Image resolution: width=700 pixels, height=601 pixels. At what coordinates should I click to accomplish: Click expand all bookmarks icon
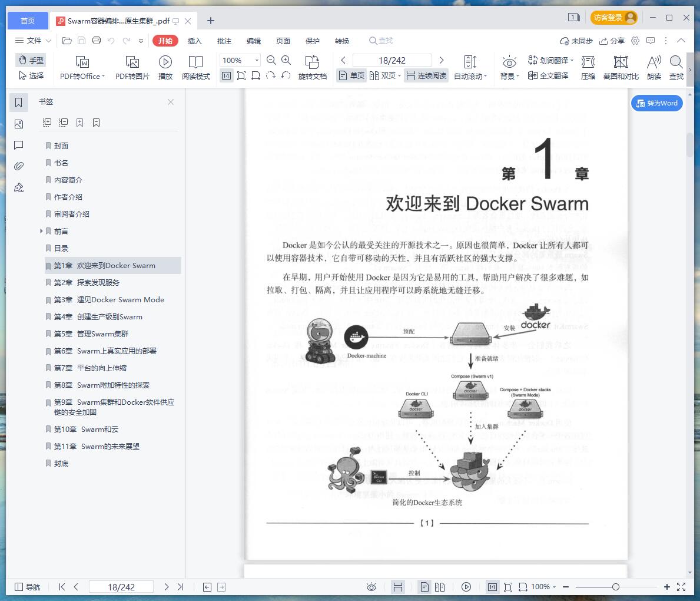[x=47, y=123]
